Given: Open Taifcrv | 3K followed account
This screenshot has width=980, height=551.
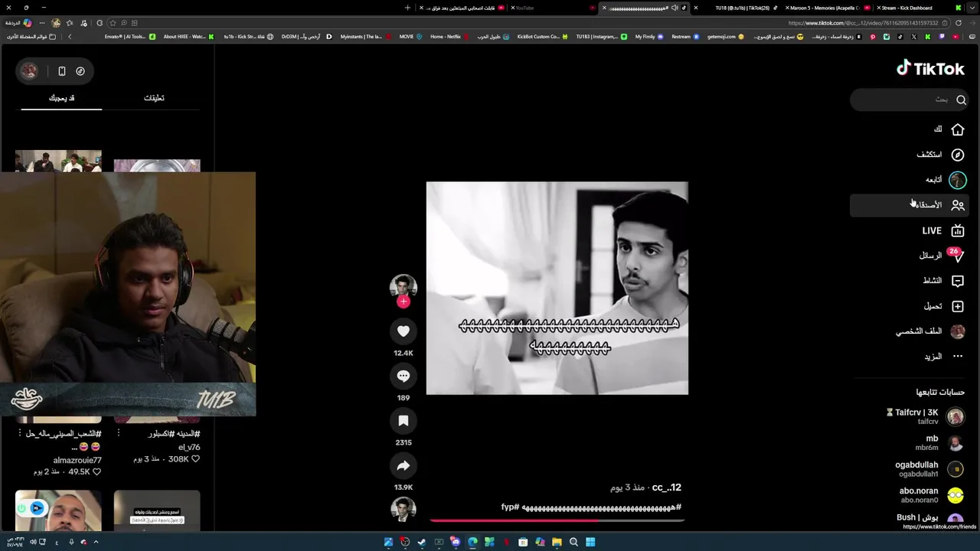Looking at the screenshot, I should [x=926, y=416].
